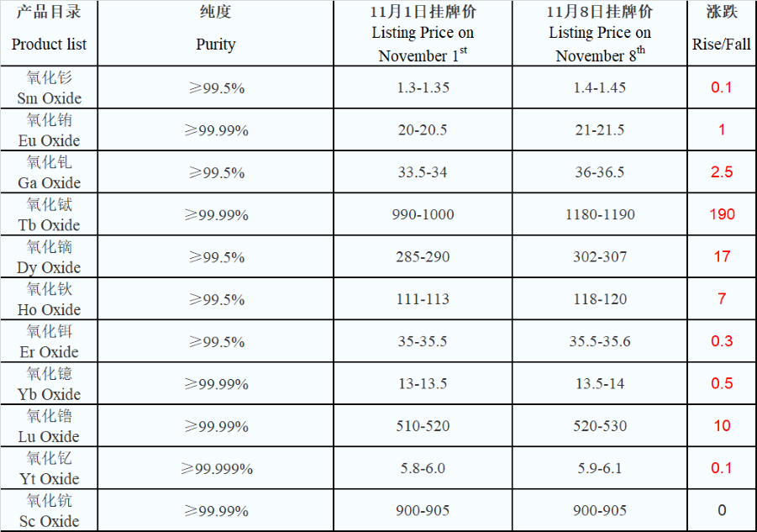This screenshot has width=757, height=532.
Task: Select the Rise/Fall column header
Action: pyautogui.click(x=721, y=34)
